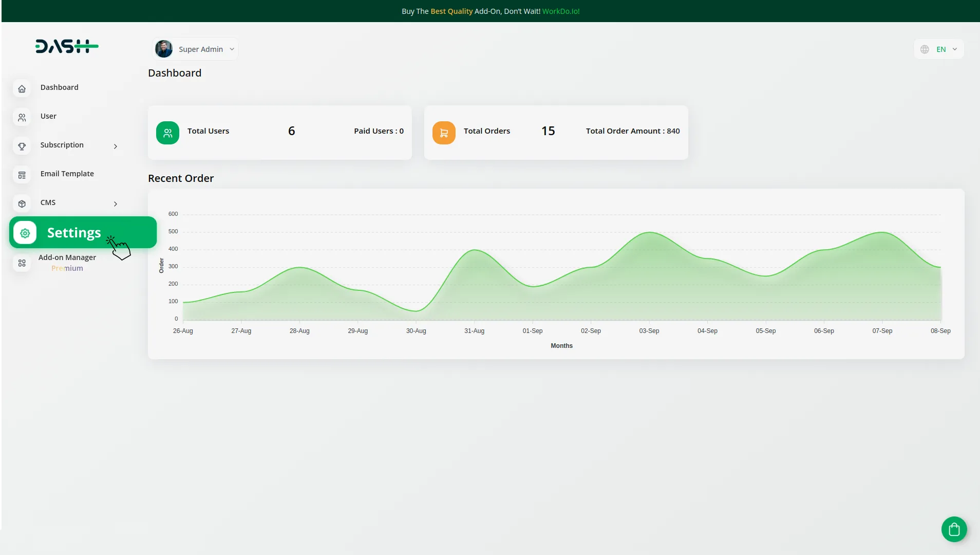
Task: Open the green shopping bag floating button
Action: pos(954,529)
